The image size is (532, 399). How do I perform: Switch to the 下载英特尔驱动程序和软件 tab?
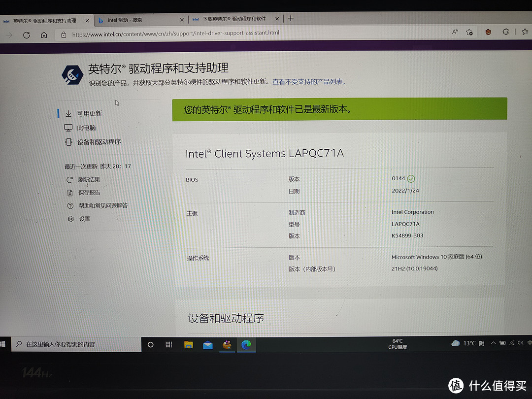(232, 18)
